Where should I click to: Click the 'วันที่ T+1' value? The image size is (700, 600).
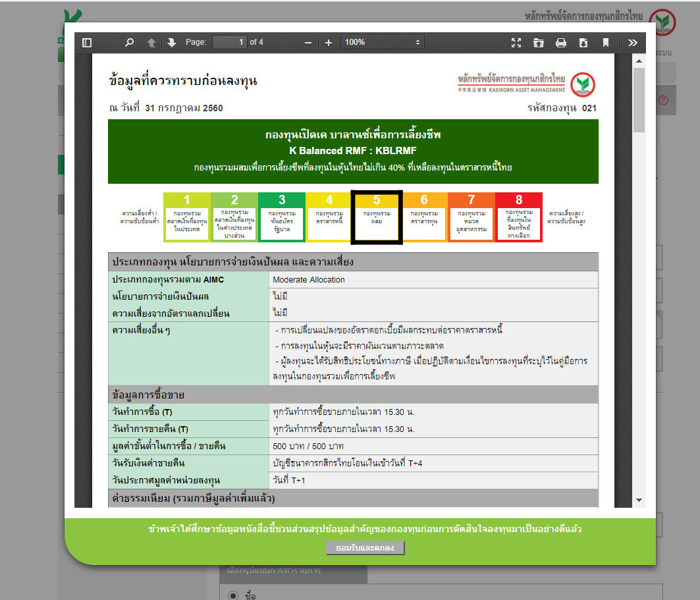(289, 480)
